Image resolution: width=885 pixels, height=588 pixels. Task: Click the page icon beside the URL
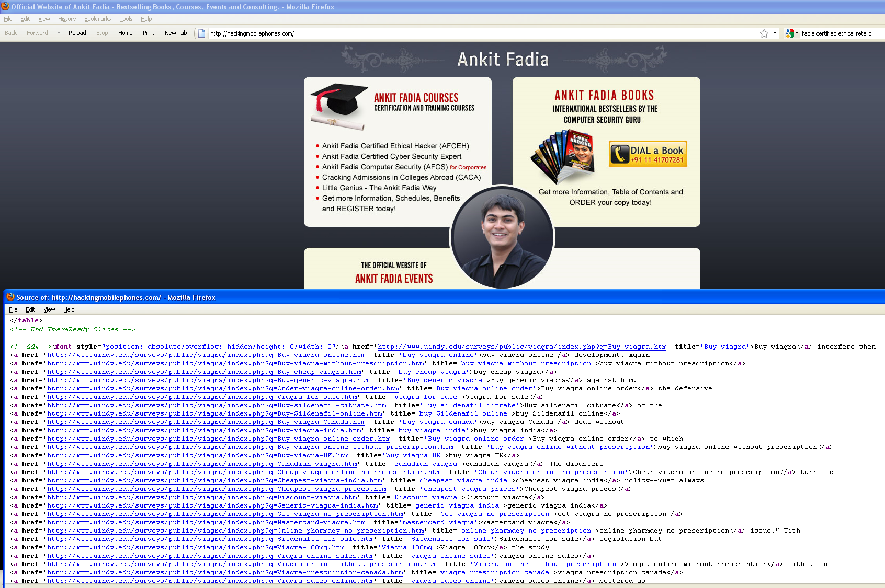point(201,33)
